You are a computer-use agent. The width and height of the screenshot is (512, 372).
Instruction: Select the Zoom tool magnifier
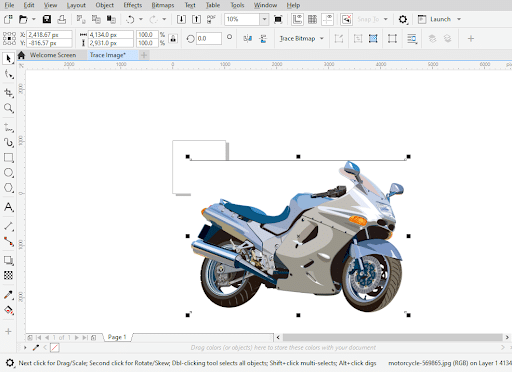click(x=8, y=108)
